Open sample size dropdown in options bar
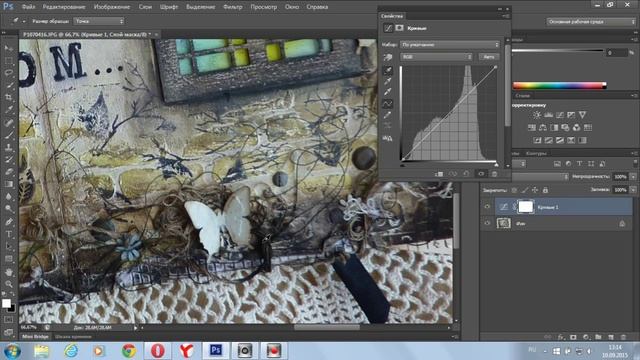Screen dimensions: 640x360 [99, 21]
